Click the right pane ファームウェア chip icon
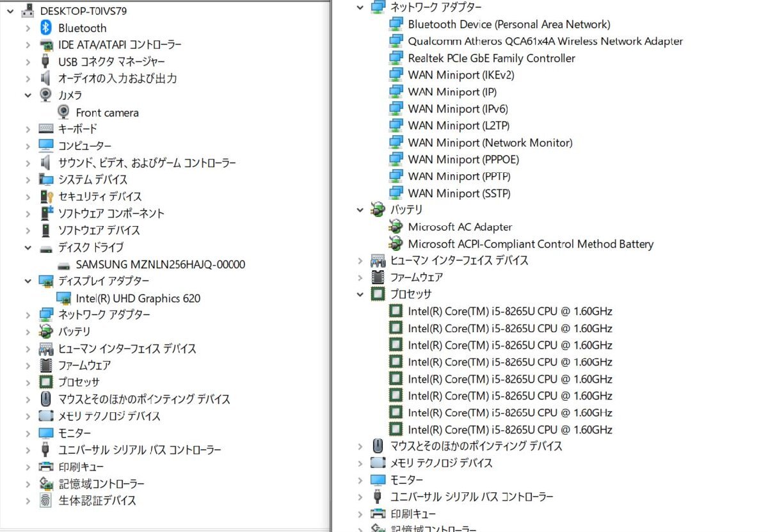768x532 pixels. coord(378,277)
